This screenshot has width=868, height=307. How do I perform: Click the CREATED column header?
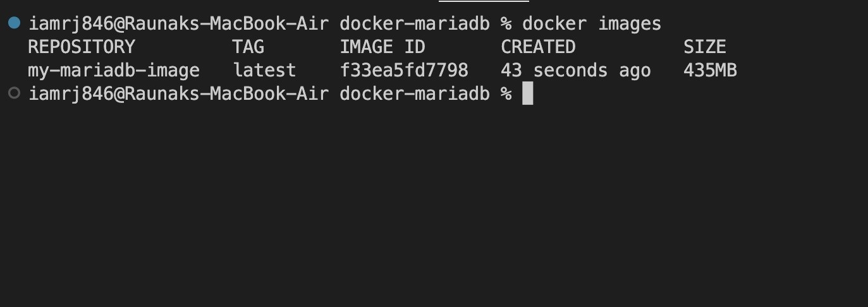538,47
